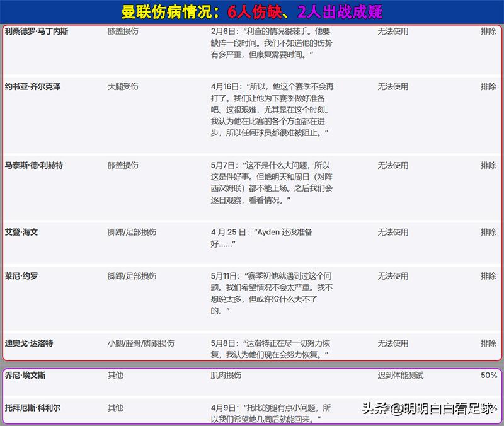
Task: Click 膝盖损伤 in the 马泰斯·德·利赫特 row
Action: click(x=123, y=165)
